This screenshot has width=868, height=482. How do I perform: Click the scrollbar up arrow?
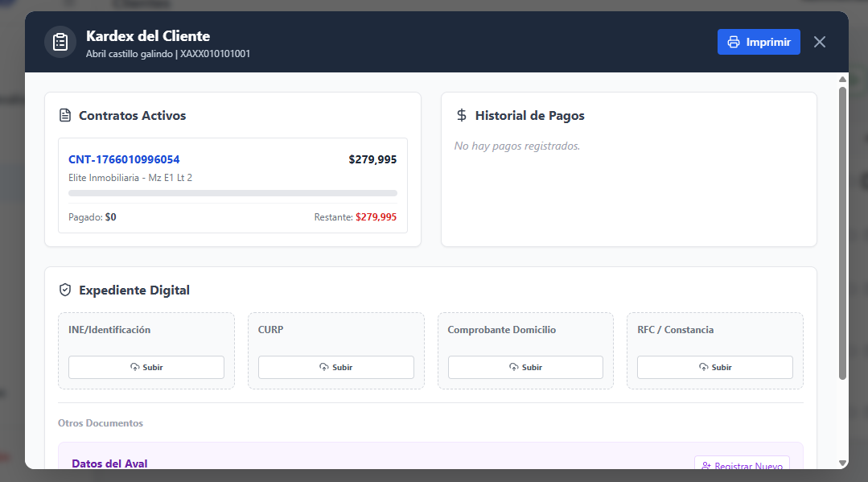[x=842, y=80]
